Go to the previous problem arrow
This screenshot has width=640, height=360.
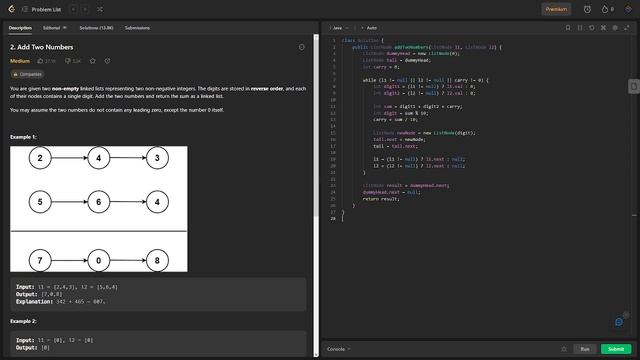(x=73, y=9)
